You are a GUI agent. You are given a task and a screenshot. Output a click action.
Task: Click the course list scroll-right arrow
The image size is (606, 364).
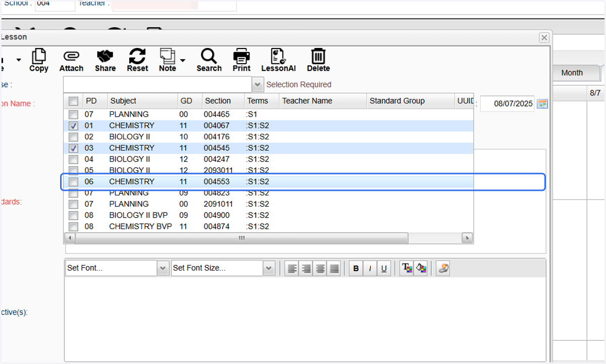pyautogui.click(x=467, y=238)
